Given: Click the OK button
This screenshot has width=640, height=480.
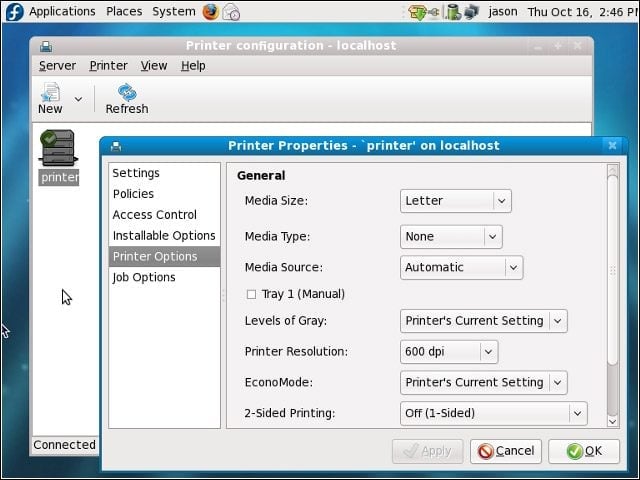Looking at the screenshot, I should [x=584, y=451].
